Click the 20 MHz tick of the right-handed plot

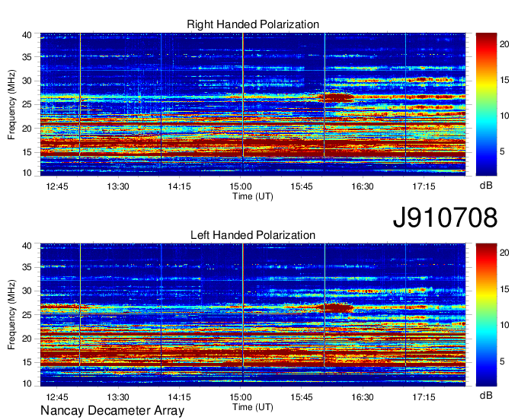point(27,129)
